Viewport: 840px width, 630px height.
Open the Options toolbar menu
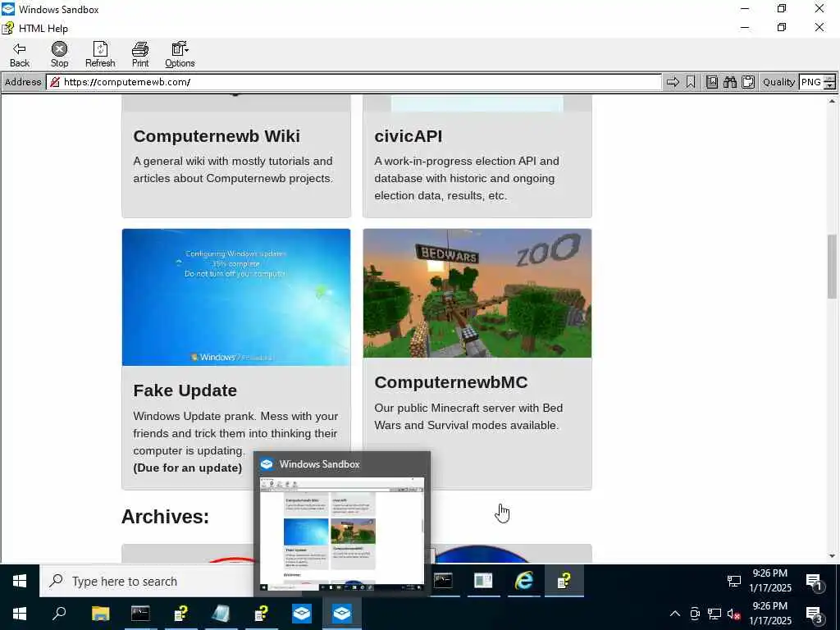click(180, 55)
